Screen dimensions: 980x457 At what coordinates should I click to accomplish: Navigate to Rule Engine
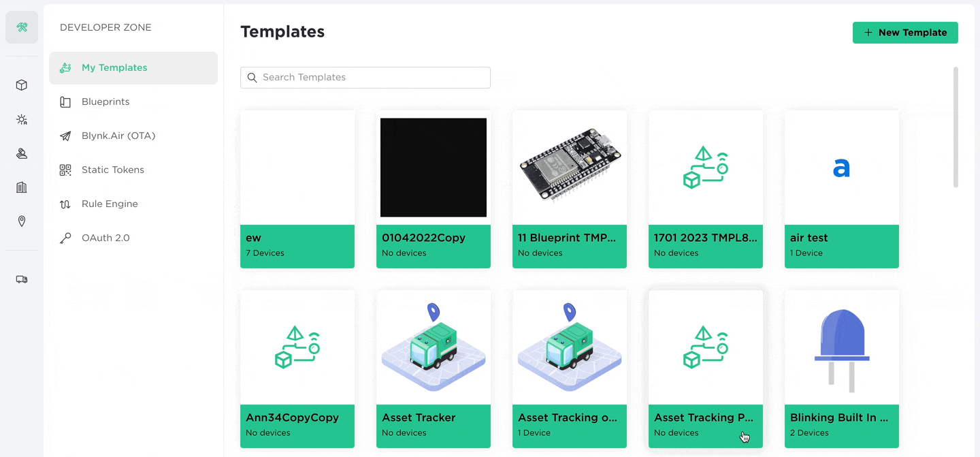(x=110, y=204)
